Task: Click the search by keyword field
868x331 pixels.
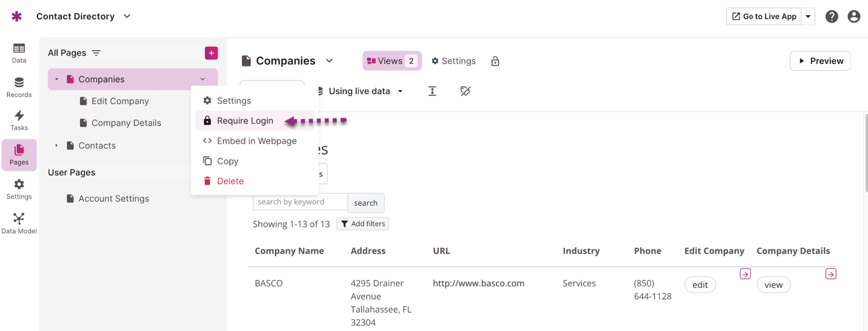Action: pyautogui.click(x=300, y=202)
